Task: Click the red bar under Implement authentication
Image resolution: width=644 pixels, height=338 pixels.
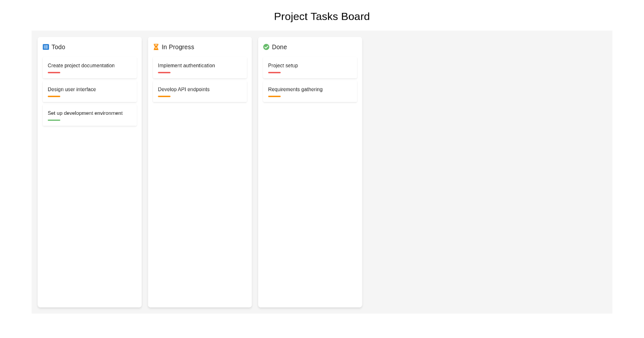Action: click(164, 72)
